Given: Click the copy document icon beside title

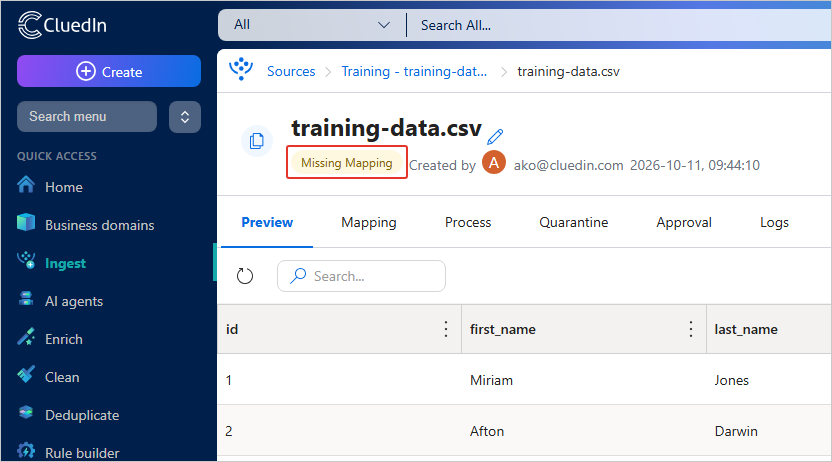Looking at the screenshot, I should (x=257, y=141).
